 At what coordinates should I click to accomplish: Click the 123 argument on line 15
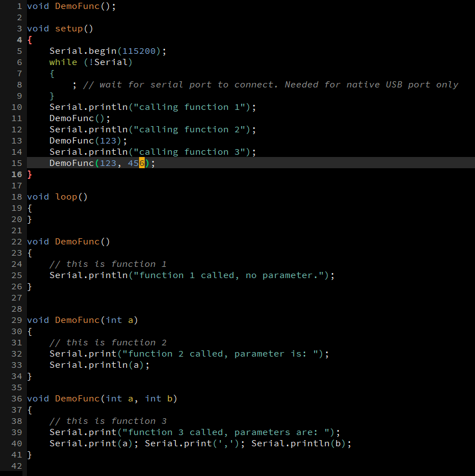point(108,163)
